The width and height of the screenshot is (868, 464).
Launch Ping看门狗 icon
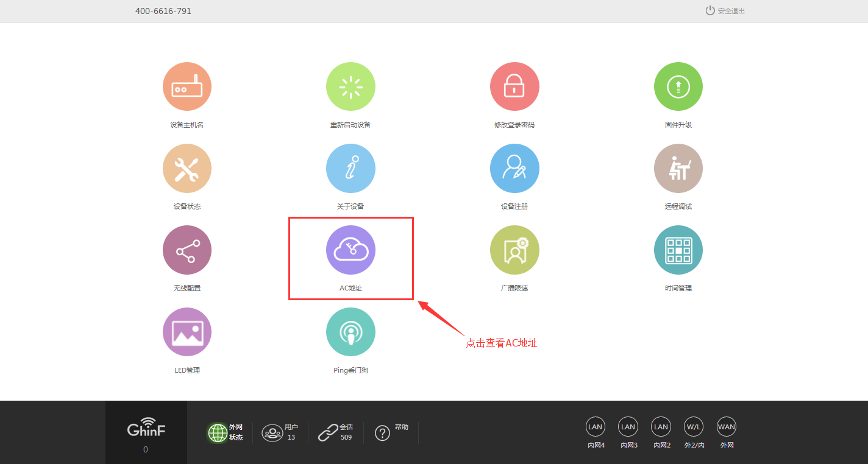pyautogui.click(x=350, y=332)
